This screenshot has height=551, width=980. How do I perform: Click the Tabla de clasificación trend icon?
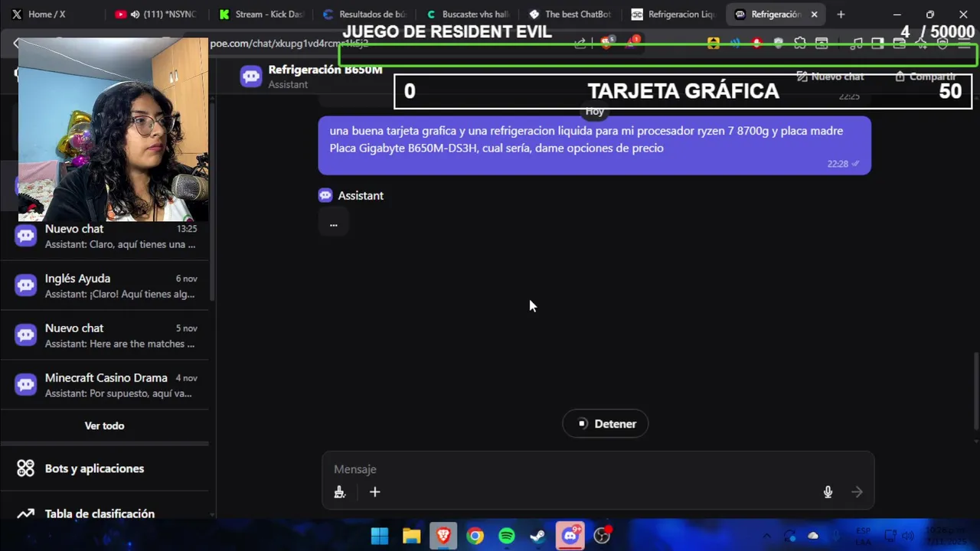(x=26, y=514)
